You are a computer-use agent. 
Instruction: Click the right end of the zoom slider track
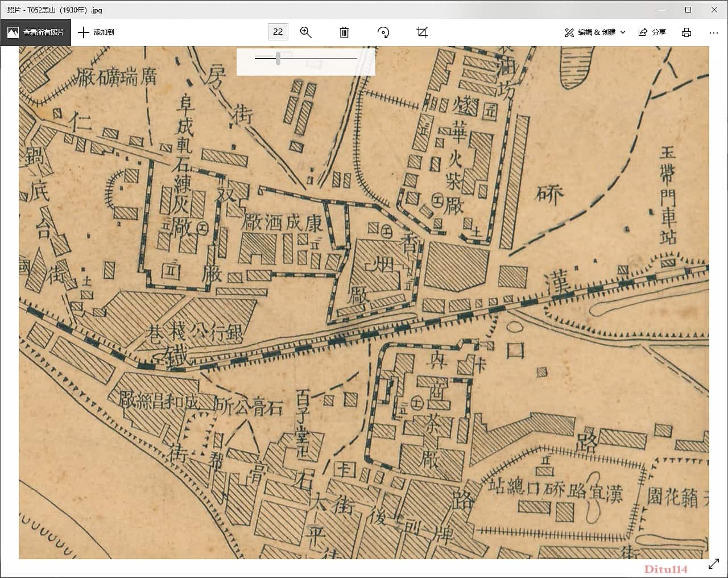click(355, 59)
